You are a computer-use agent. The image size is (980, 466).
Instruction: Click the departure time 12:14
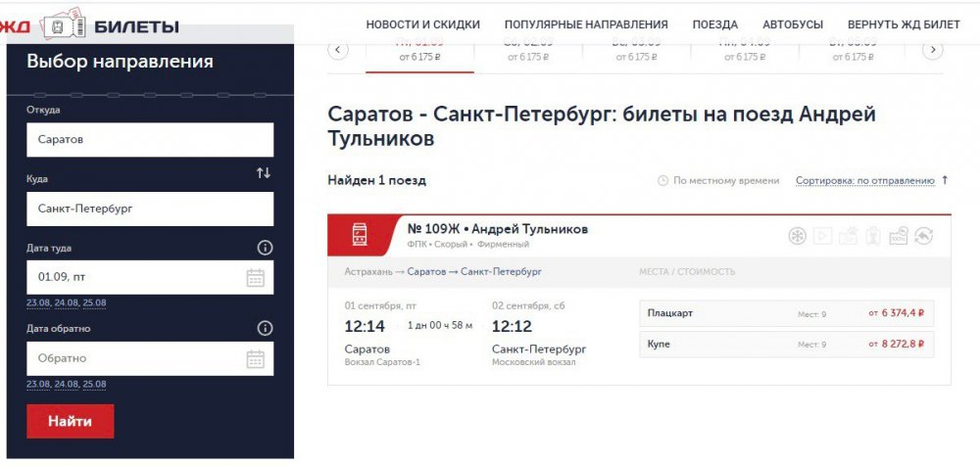click(365, 326)
